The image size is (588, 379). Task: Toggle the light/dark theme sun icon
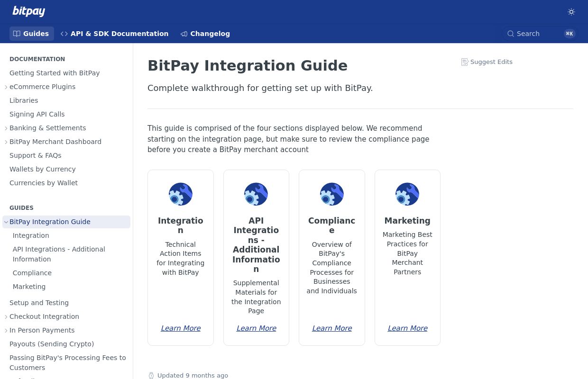tap(571, 12)
